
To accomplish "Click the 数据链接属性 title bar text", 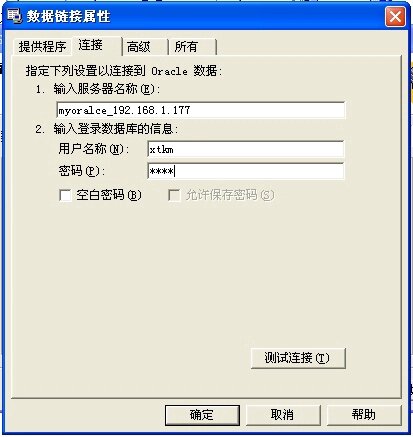I will click(x=68, y=16).
